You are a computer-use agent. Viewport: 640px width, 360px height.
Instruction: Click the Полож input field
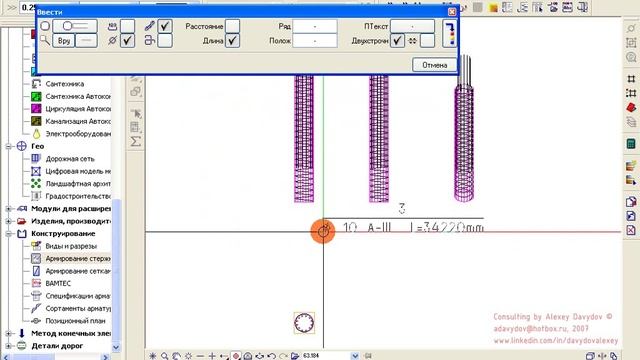click(x=315, y=40)
